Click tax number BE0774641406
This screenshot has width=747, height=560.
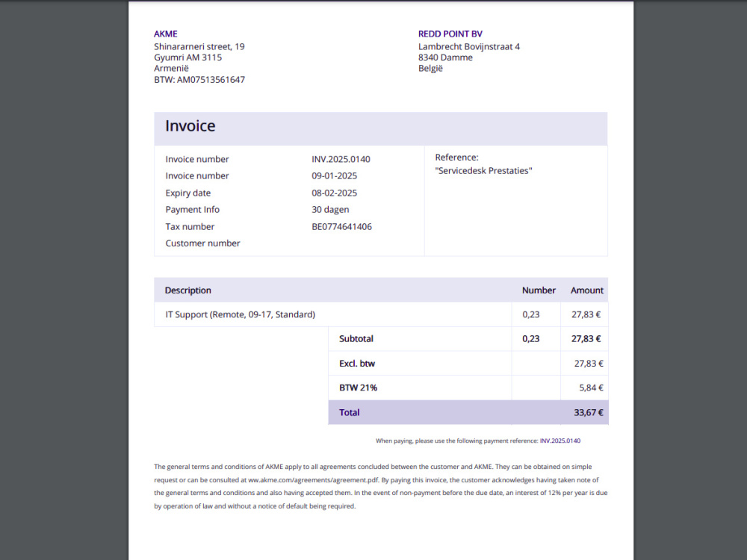click(x=341, y=227)
